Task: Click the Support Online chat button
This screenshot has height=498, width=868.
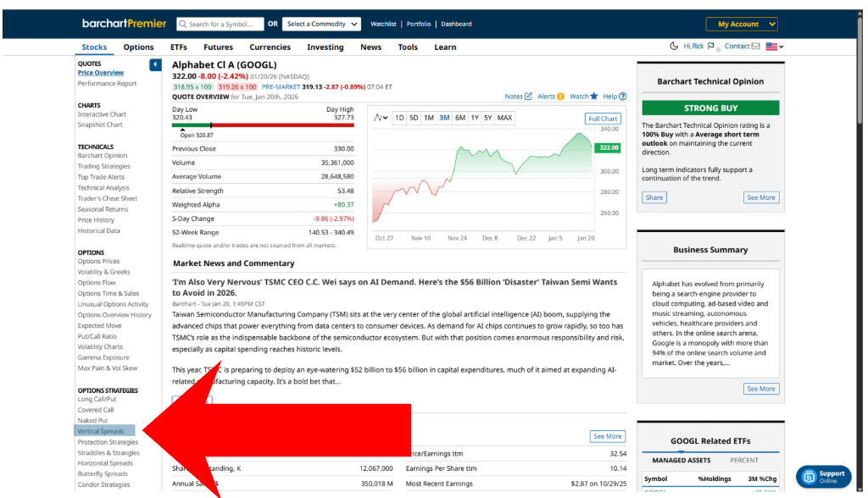Action: point(824,477)
